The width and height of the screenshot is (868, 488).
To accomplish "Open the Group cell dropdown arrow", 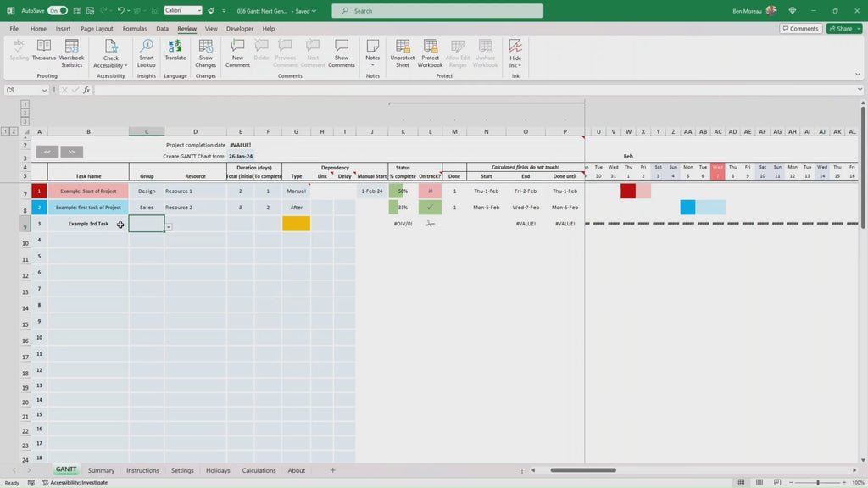I will (x=169, y=227).
